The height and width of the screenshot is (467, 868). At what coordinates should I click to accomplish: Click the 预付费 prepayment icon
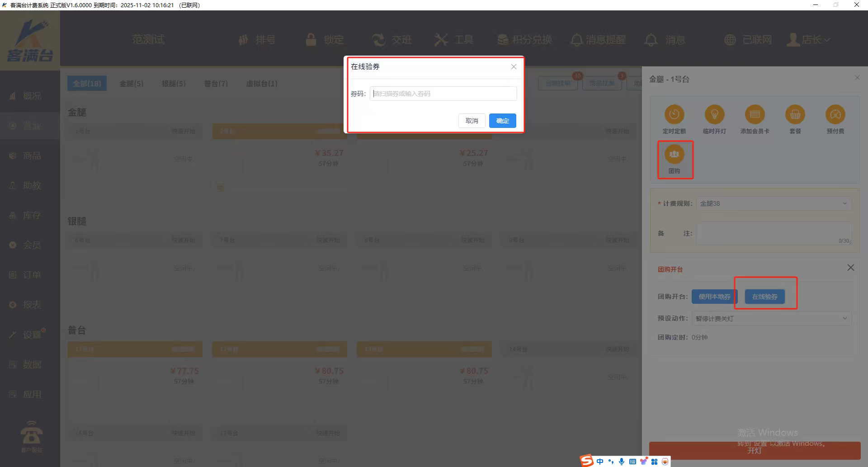(x=835, y=115)
